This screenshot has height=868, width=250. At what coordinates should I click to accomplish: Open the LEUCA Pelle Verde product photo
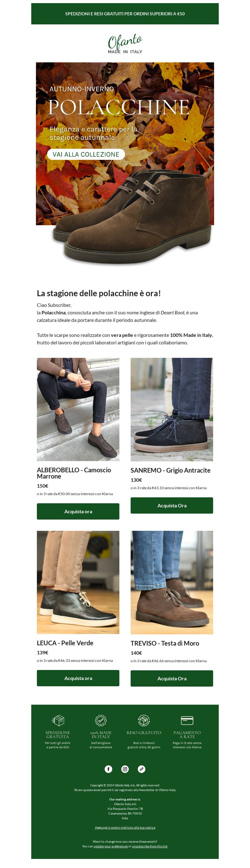(x=78, y=582)
